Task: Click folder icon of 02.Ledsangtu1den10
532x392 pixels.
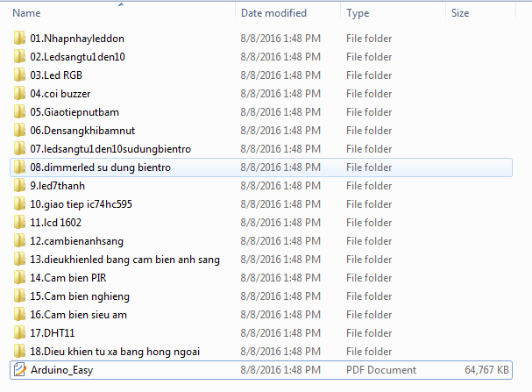Action: (x=19, y=56)
